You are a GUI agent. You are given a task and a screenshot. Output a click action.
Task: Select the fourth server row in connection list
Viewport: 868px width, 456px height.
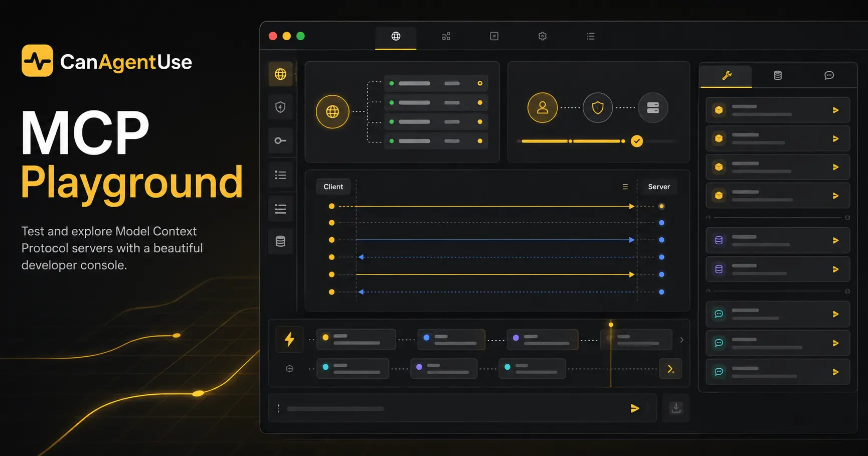coord(436,141)
